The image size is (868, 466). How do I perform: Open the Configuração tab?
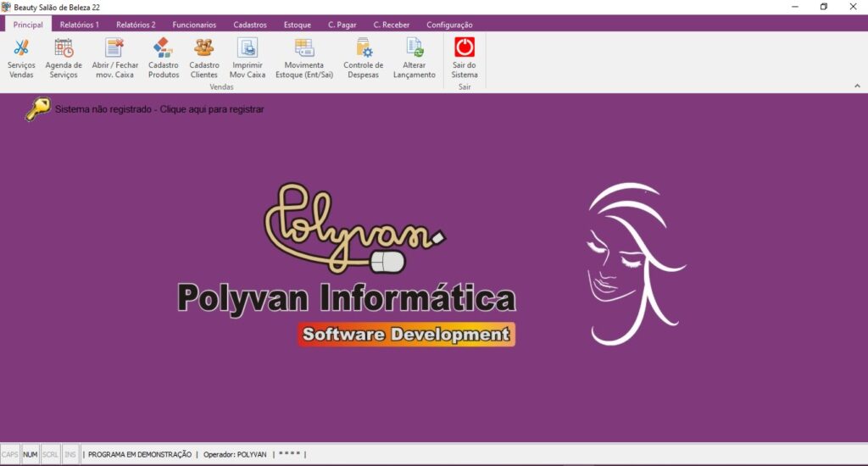449,25
